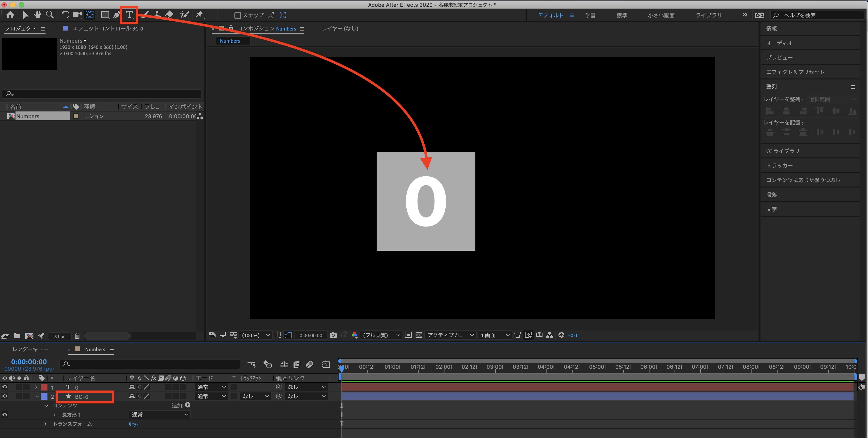
Task: Go to Home screen icon
Action: point(10,15)
